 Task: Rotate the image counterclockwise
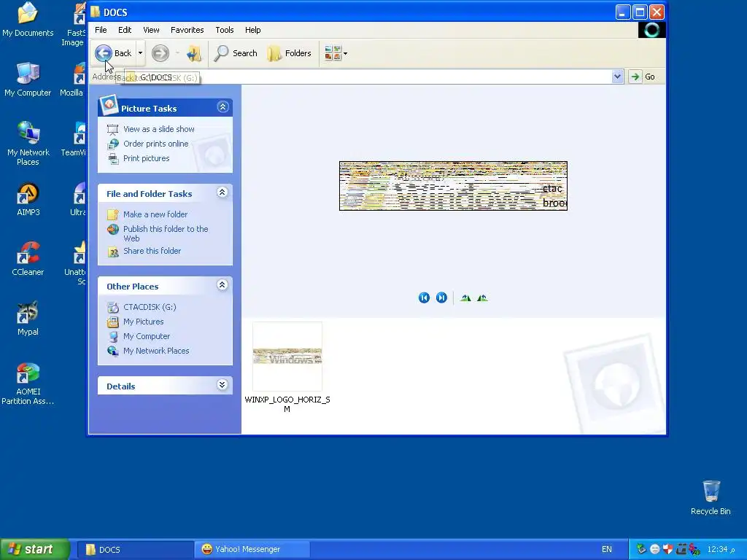[482, 298]
